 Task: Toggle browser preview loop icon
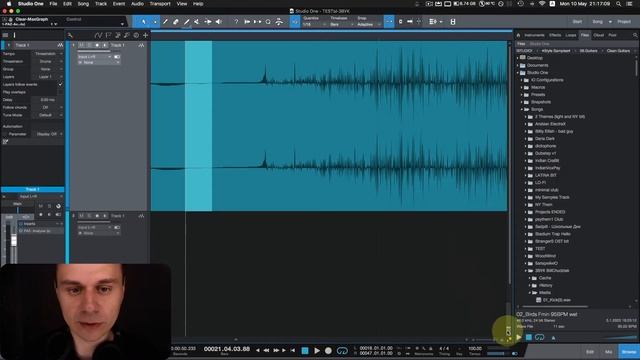point(540,338)
